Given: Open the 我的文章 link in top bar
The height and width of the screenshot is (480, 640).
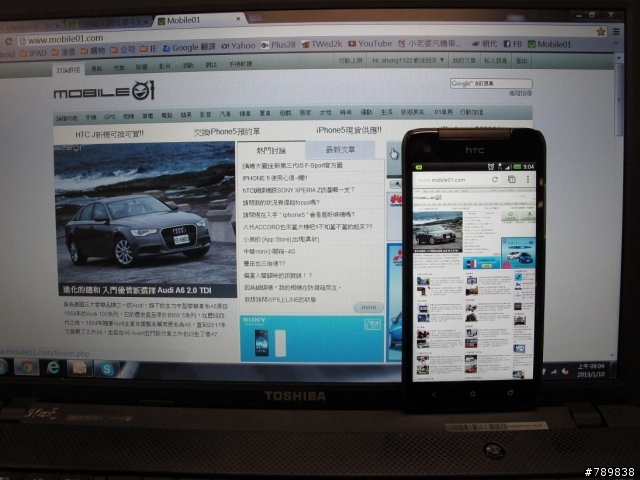Looking at the screenshot, I should coord(464,60).
